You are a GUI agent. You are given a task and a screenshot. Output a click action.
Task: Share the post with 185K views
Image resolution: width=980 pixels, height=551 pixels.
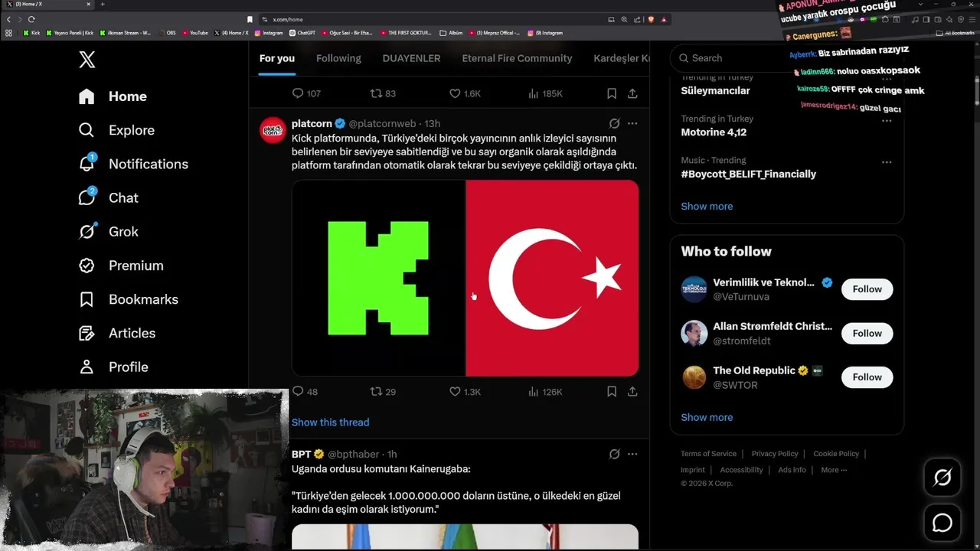[632, 93]
